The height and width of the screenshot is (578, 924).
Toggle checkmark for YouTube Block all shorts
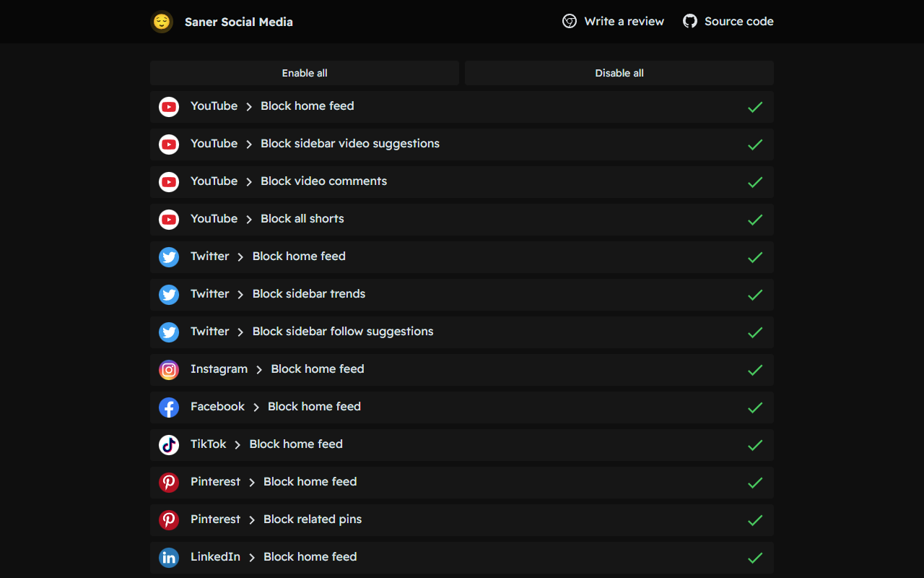(x=755, y=220)
